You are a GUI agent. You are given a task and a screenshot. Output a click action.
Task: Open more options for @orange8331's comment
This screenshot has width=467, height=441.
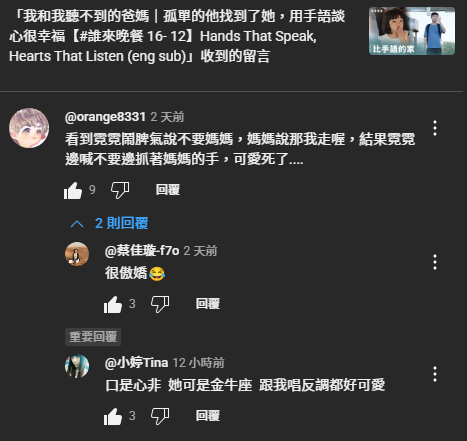tap(435, 128)
